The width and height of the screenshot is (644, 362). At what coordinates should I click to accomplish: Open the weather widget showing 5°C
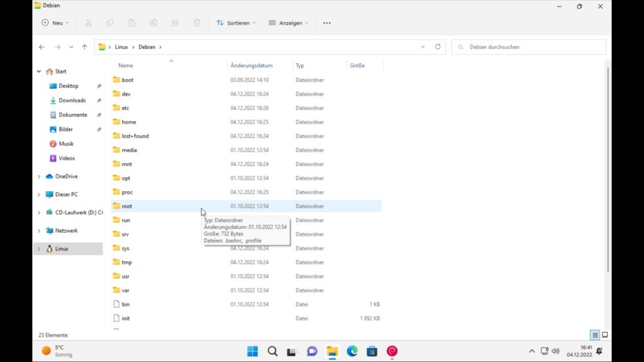click(57, 351)
